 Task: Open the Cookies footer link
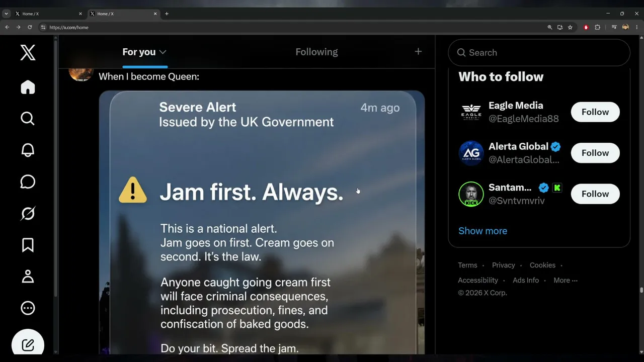point(542,265)
